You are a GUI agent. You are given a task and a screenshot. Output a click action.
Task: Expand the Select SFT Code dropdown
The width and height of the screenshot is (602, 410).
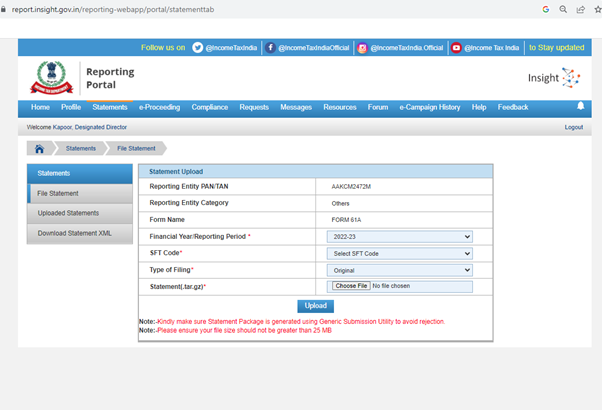pos(399,253)
